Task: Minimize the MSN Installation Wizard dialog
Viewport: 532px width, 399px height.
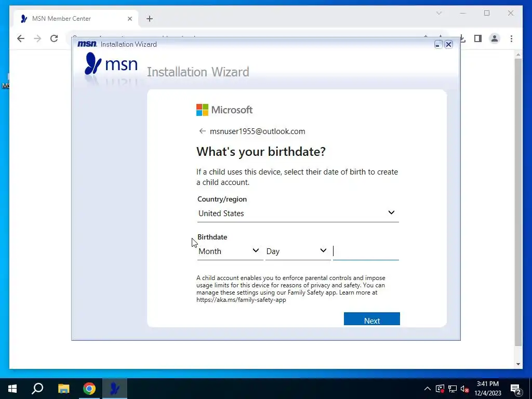Action: (438, 45)
